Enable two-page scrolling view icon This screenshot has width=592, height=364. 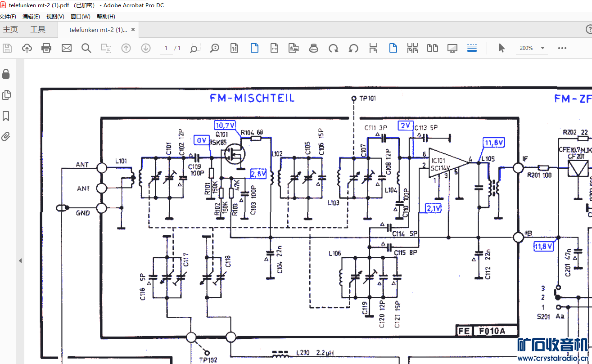tap(413, 48)
